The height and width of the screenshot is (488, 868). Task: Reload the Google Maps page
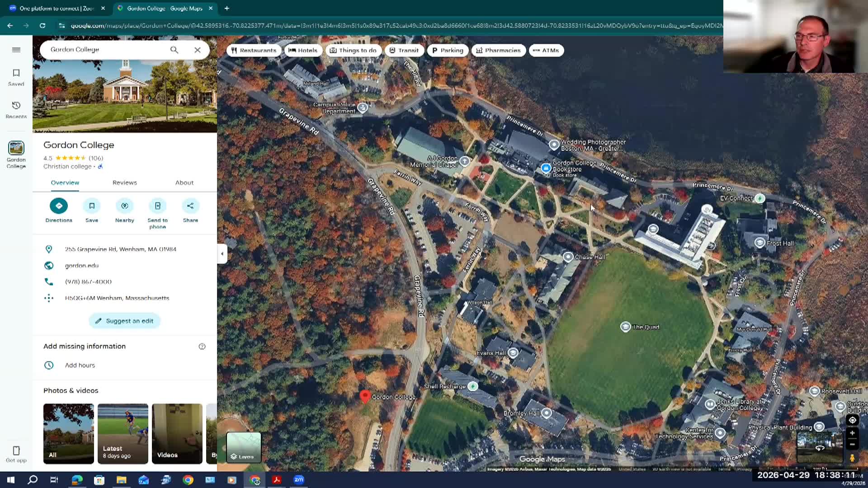(42, 26)
